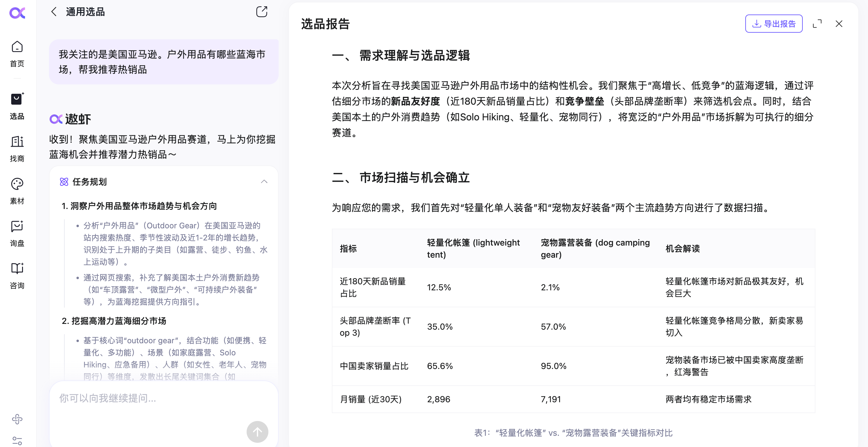
Task: Open the 找商 building icon
Action: point(17,142)
